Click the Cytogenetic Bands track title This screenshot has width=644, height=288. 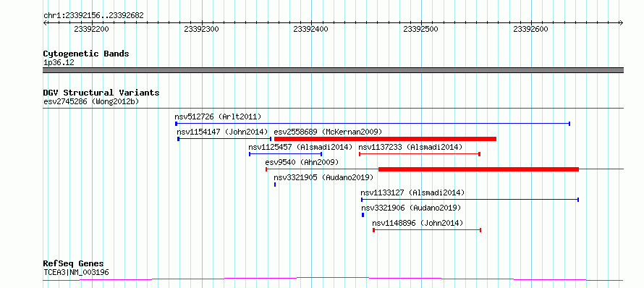pos(86,54)
